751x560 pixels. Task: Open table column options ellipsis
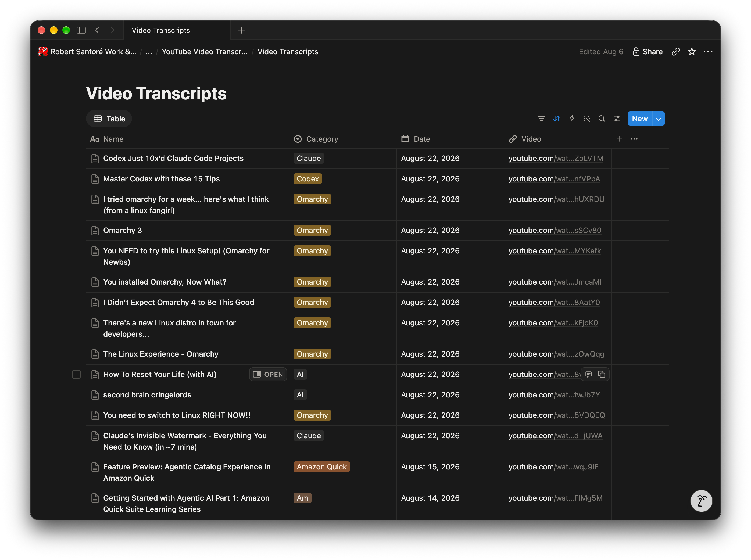click(634, 139)
